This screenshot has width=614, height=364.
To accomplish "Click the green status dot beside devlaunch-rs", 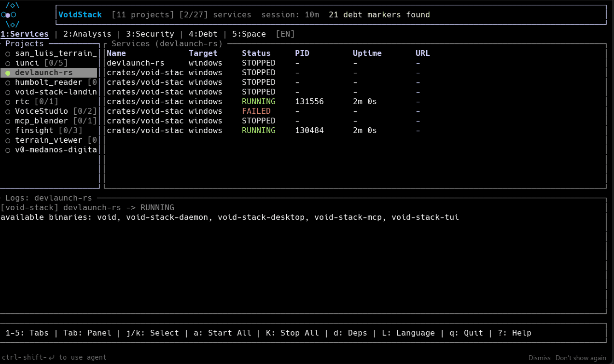I will click(8, 73).
